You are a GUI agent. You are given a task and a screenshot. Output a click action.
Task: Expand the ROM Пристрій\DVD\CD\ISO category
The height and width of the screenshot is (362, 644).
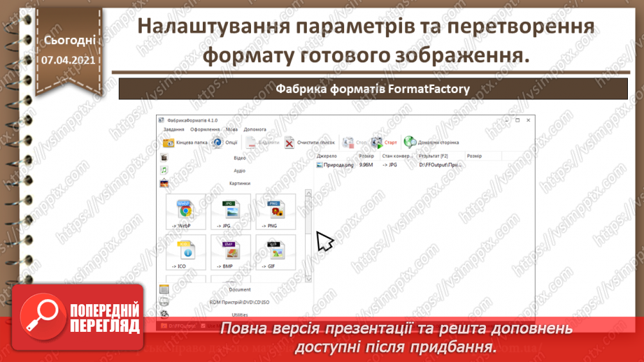[x=239, y=303]
